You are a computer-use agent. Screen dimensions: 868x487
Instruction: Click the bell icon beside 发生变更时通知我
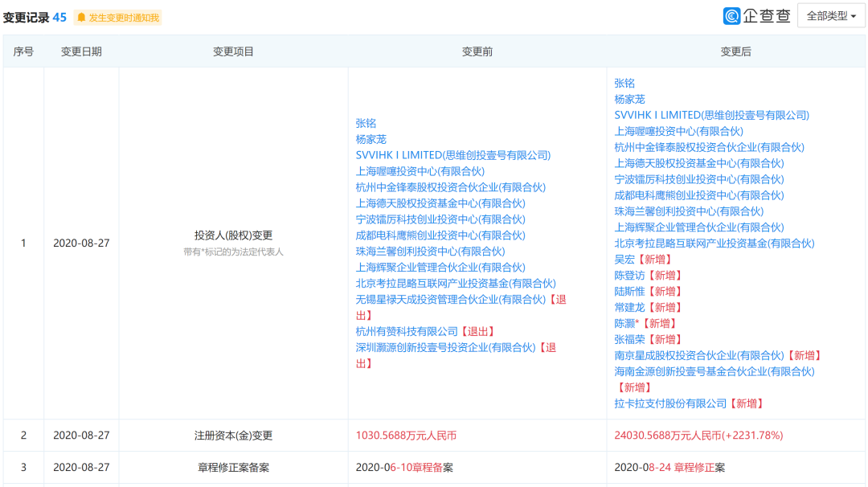pyautogui.click(x=81, y=18)
